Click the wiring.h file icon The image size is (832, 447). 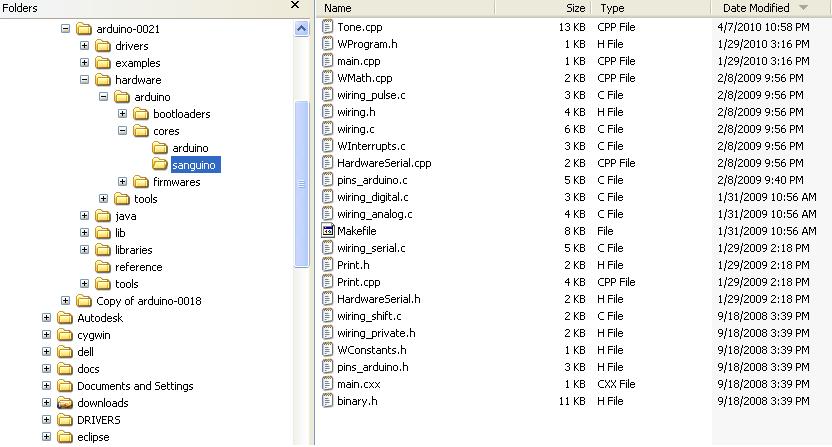tap(327, 111)
